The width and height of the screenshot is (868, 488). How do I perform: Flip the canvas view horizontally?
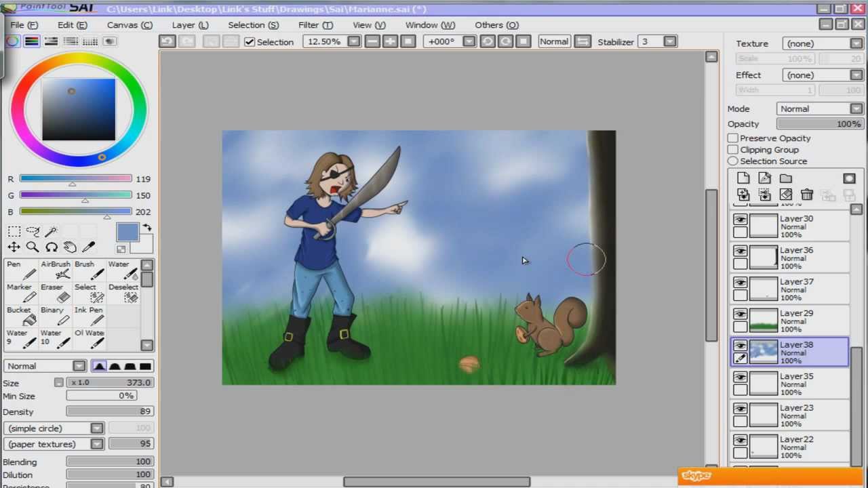coord(583,41)
